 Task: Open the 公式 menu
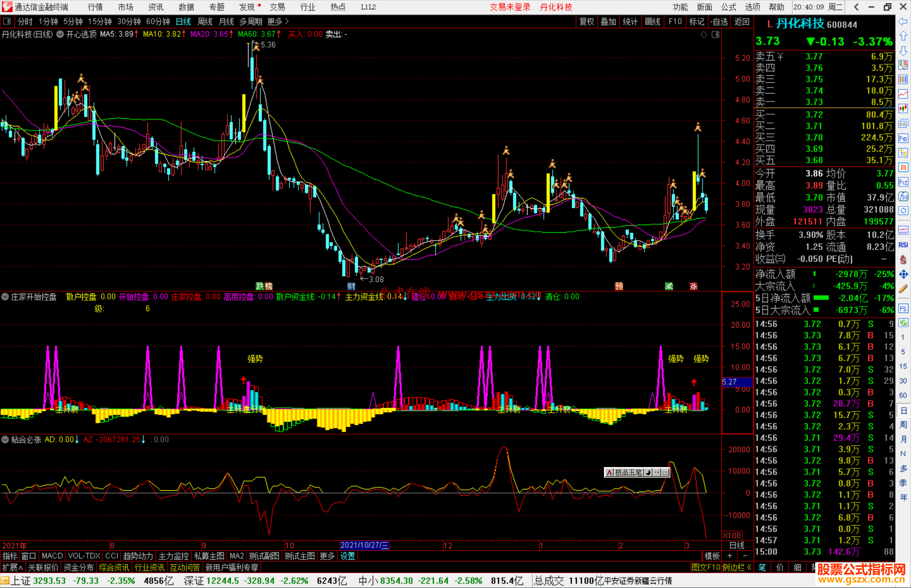tap(728, 7)
